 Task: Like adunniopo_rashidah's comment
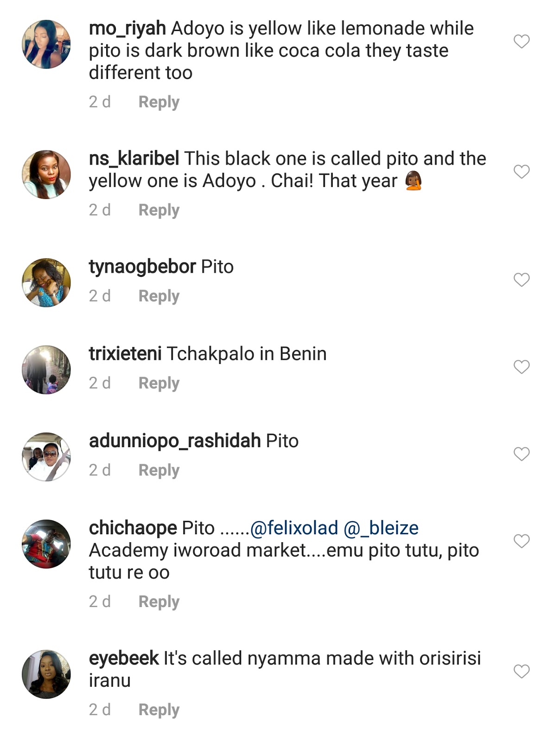(522, 454)
